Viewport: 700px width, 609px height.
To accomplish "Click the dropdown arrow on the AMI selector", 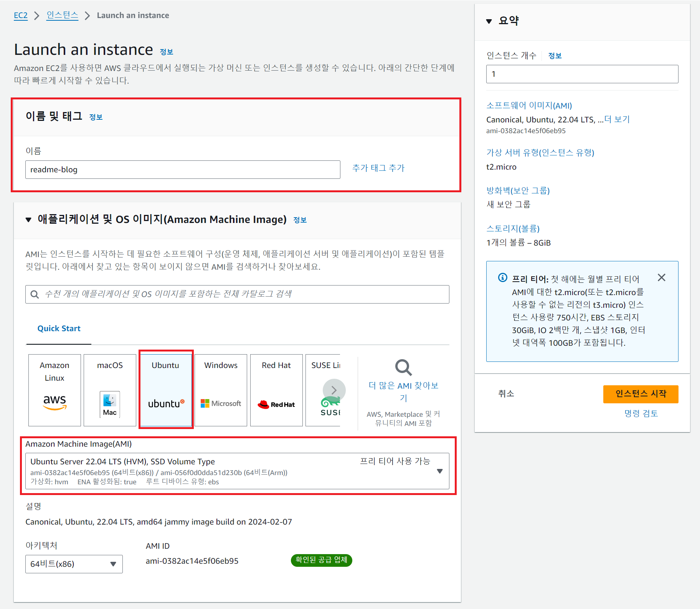I will click(x=440, y=471).
